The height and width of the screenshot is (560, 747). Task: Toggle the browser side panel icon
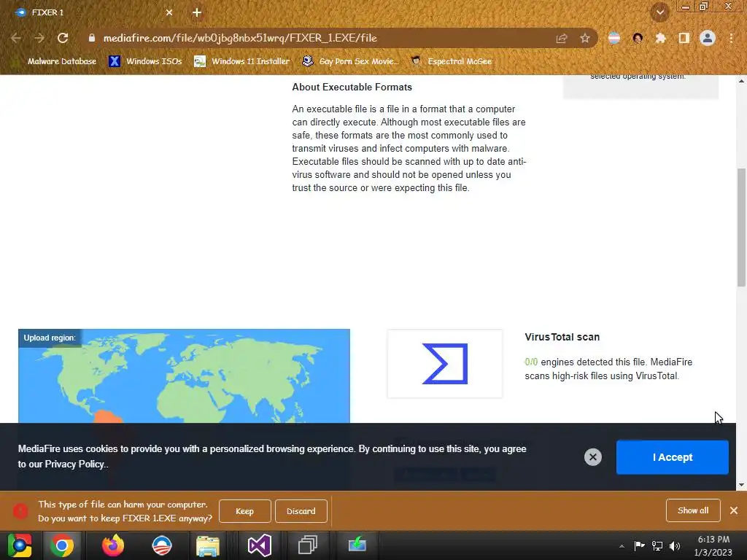coord(684,38)
